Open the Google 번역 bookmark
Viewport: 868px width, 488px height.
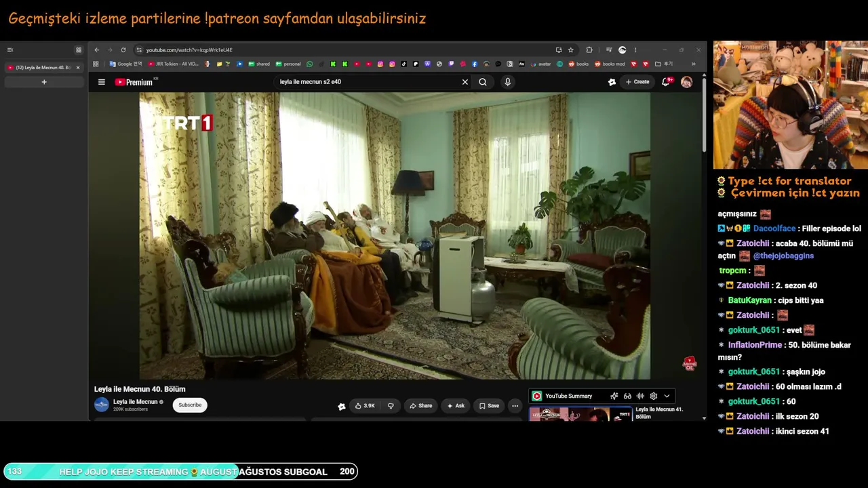(126, 64)
